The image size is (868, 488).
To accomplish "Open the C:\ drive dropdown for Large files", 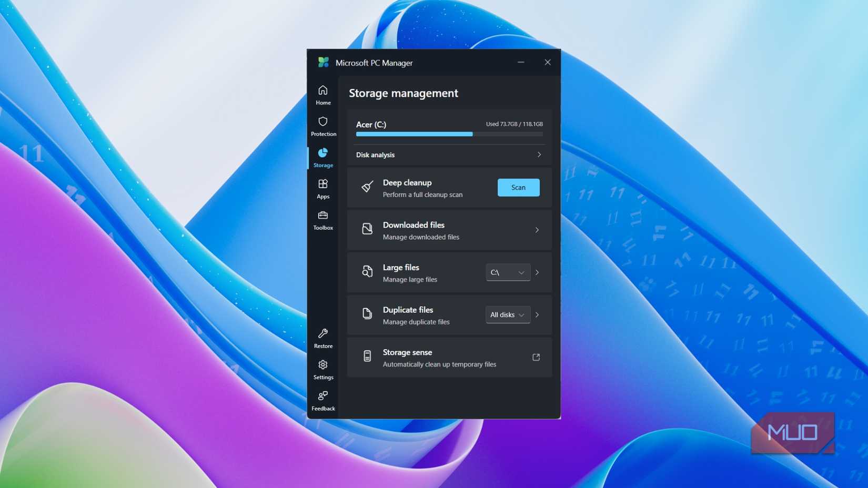I will coord(507,272).
